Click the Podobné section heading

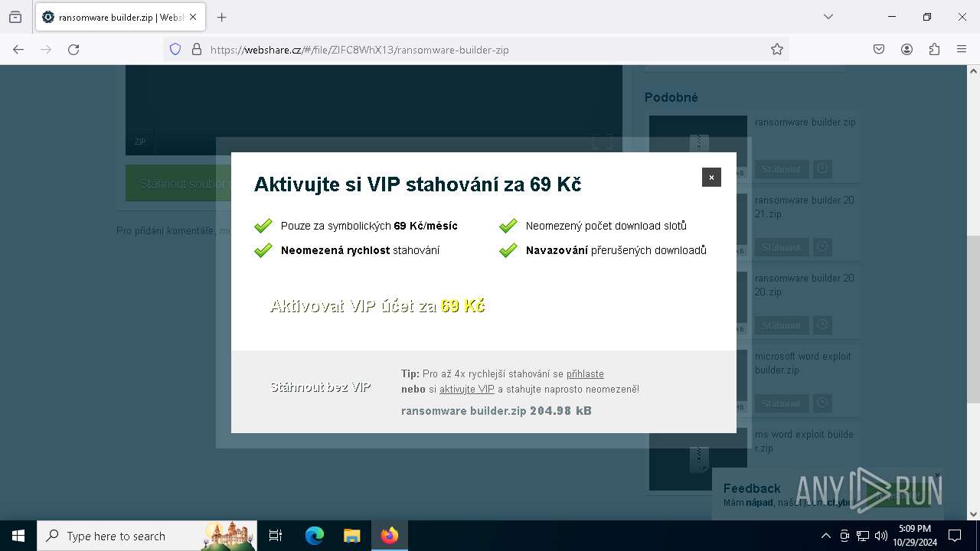[671, 97]
